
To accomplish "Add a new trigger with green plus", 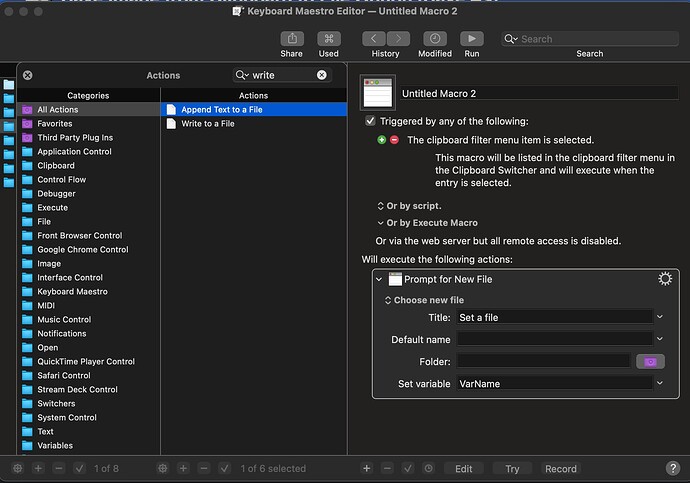I will (382, 140).
